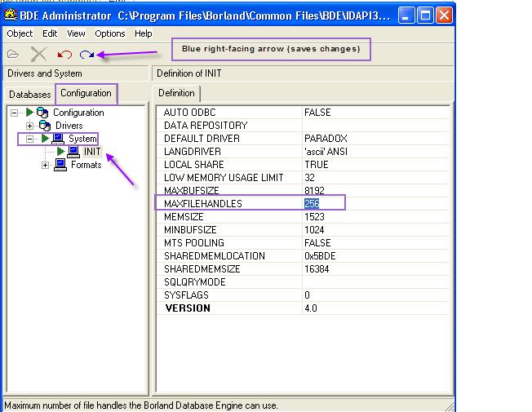Screen dimensions: 532x412
Task: Expand the Formats tree node
Action: coord(45,166)
